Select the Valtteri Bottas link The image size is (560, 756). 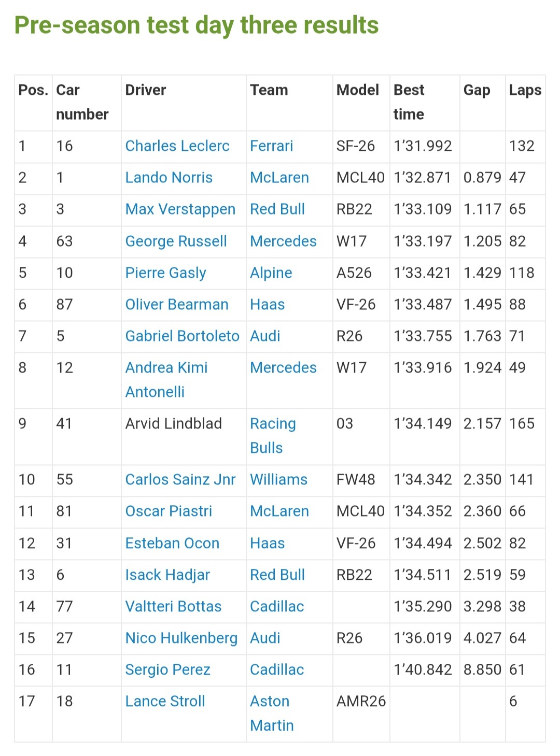[x=173, y=607]
